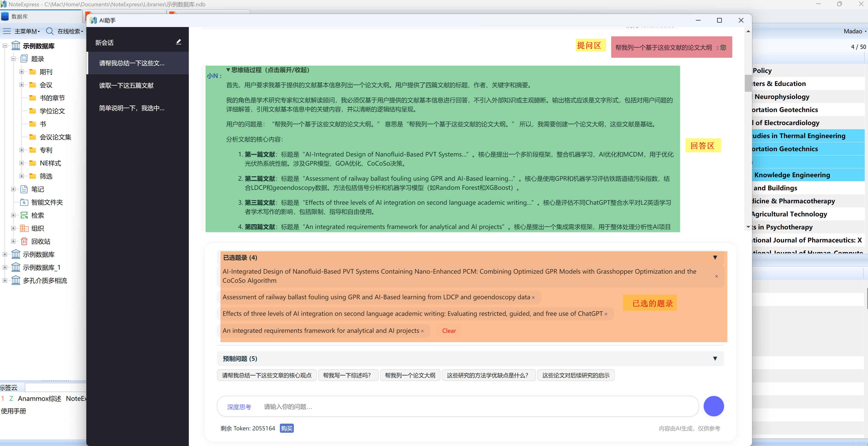
Task: Click the round purple send button
Action: [x=713, y=406]
